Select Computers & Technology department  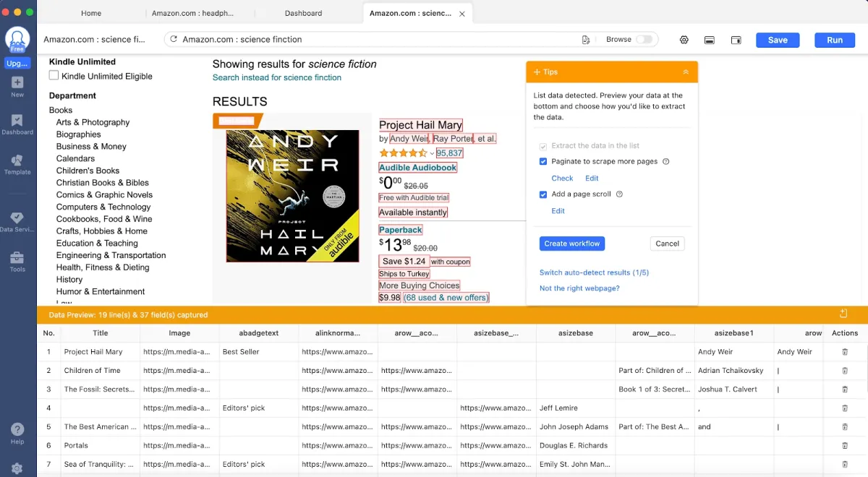103,207
